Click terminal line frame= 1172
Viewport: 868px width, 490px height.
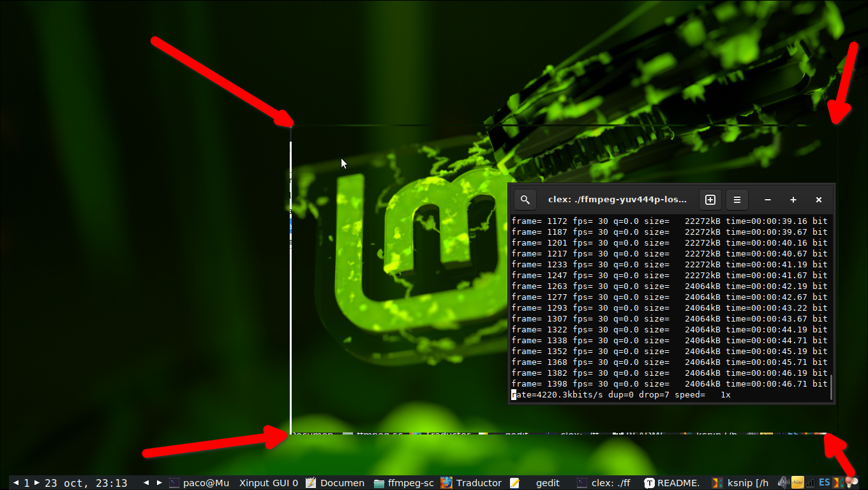pos(670,221)
